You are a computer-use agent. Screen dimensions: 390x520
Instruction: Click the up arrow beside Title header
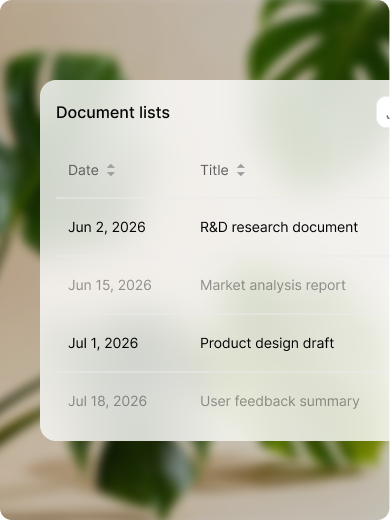[241, 167]
